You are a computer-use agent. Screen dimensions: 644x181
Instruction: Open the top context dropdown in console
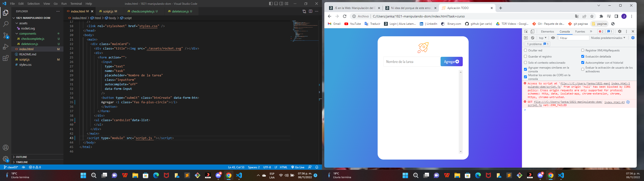coord(542,38)
